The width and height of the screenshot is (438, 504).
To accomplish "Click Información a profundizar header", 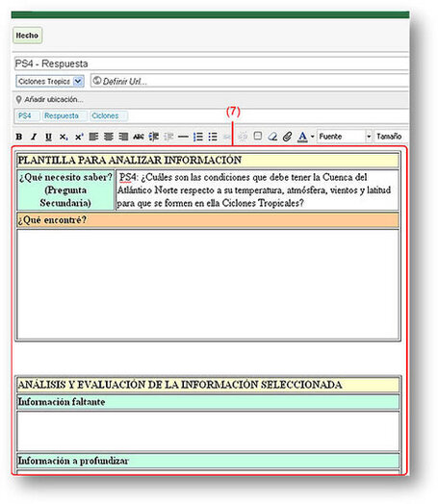I will (x=208, y=461).
